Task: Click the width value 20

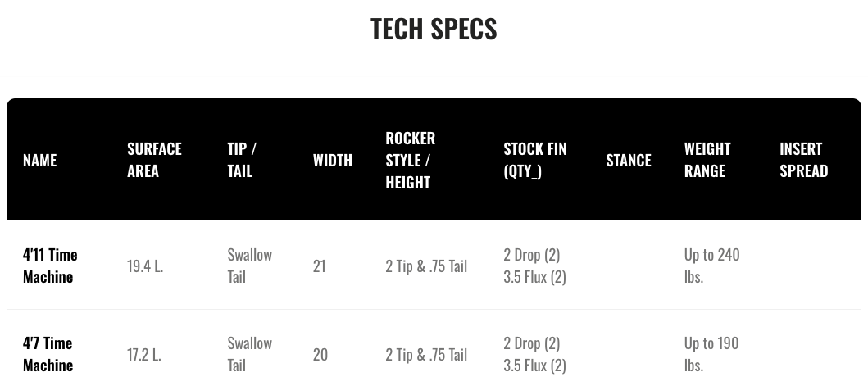Action: coord(320,354)
